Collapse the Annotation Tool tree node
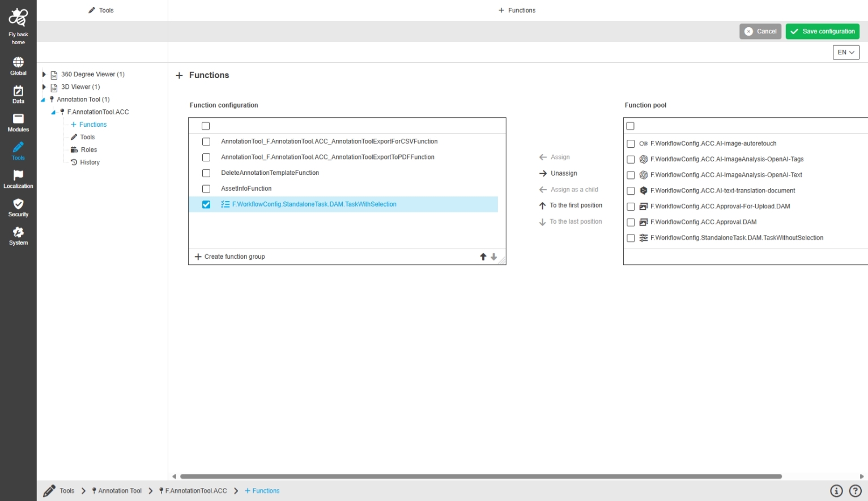The image size is (868, 501). click(43, 100)
